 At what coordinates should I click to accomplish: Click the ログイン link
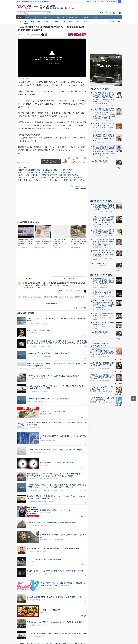42,8
